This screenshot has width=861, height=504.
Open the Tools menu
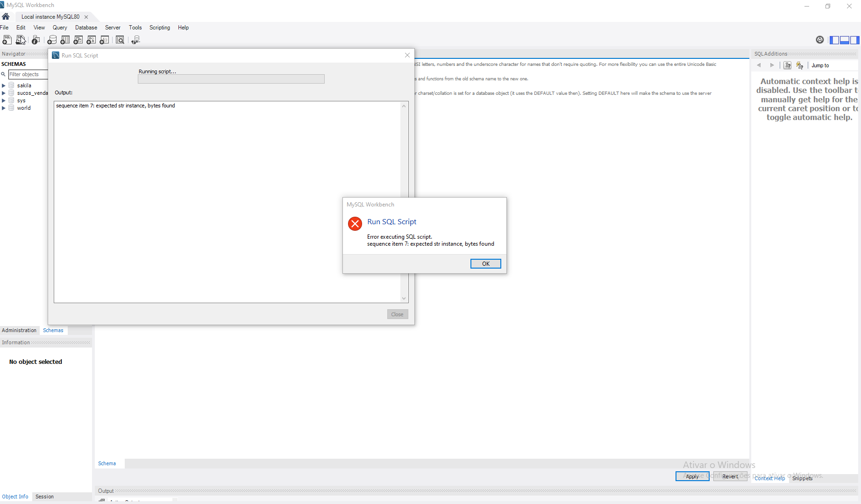[135, 28]
